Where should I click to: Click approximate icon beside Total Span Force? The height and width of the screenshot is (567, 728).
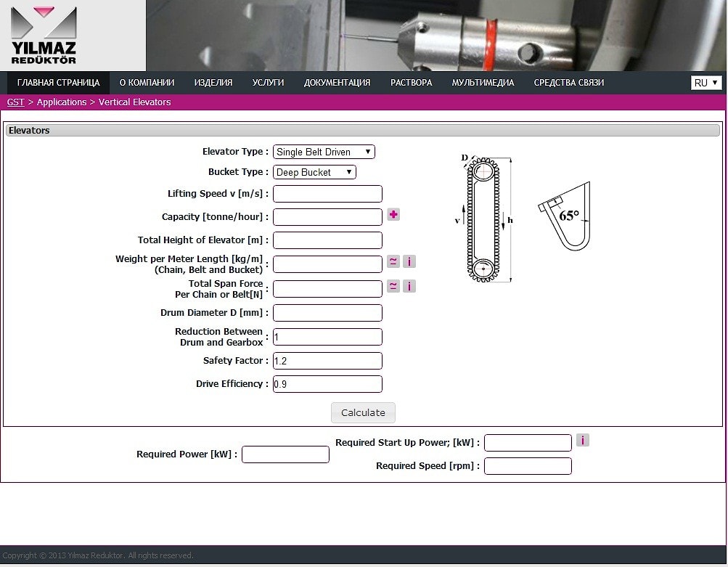[393, 286]
